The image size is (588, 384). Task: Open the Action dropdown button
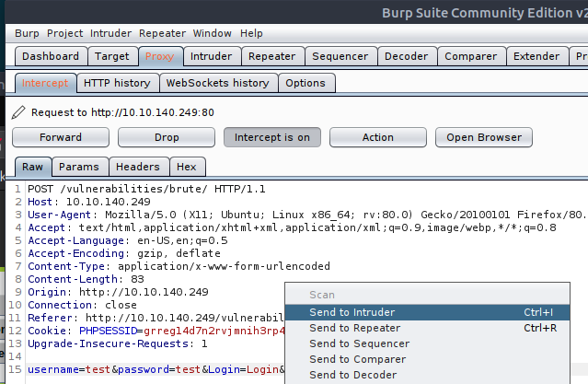tap(377, 137)
